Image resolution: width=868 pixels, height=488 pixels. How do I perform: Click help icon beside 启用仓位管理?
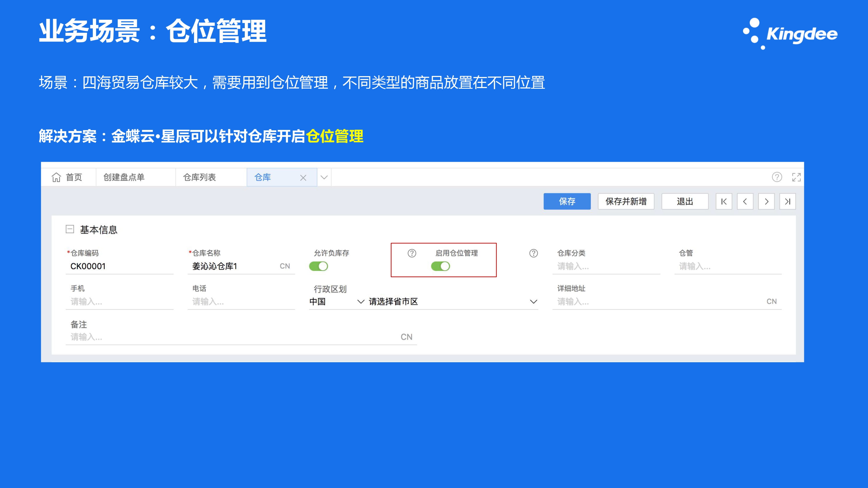coord(412,253)
